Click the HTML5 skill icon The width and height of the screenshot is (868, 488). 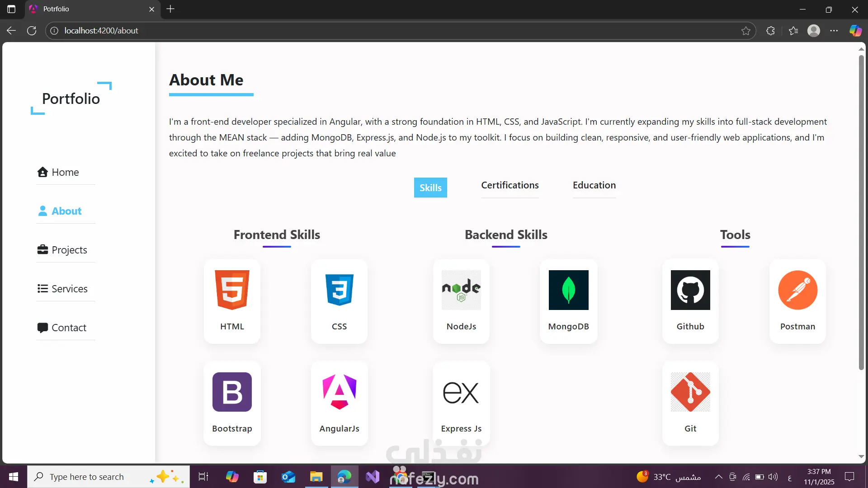[232, 290]
